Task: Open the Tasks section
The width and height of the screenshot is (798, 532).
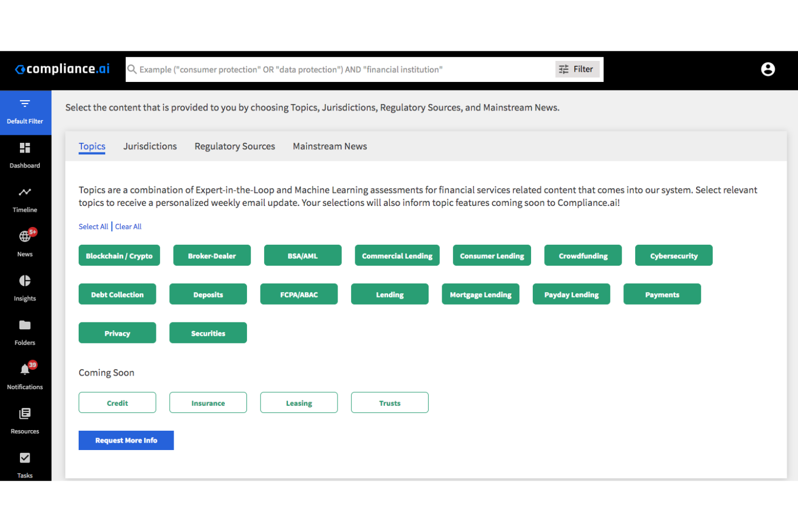Action: 25,465
